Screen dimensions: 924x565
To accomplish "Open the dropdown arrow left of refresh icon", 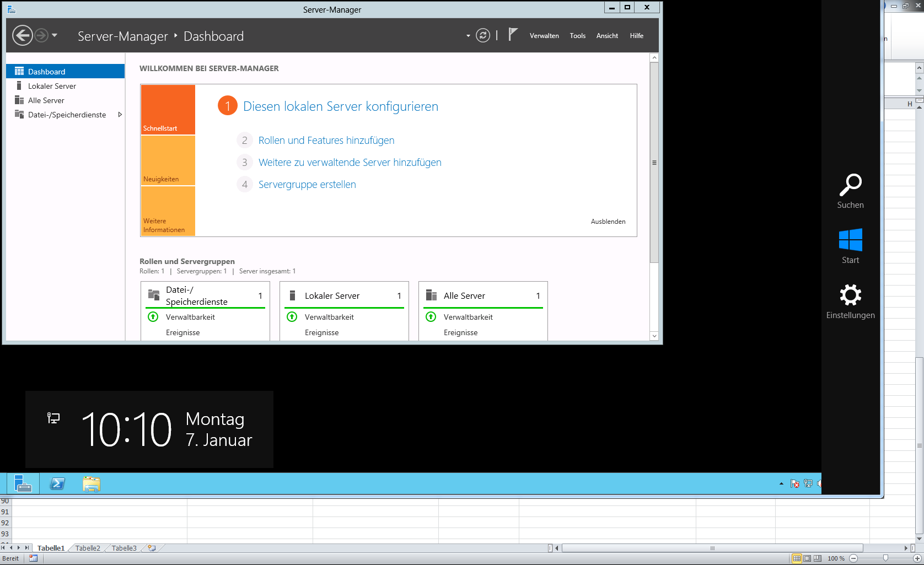I will pos(468,36).
